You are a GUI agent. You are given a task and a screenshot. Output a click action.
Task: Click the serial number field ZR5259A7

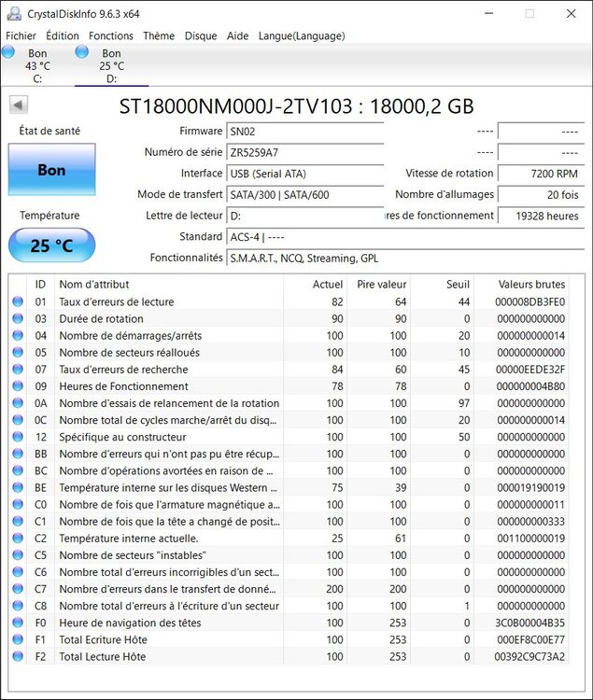[305, 152]
